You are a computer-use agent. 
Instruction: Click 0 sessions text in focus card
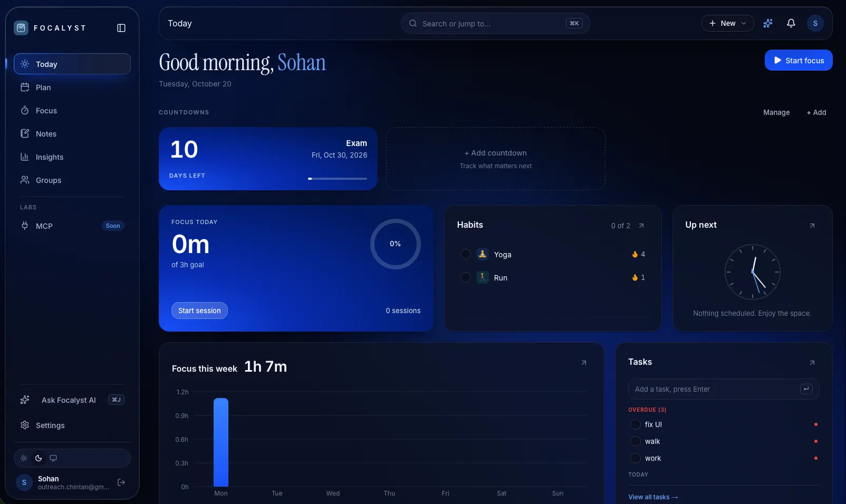click(403, 311)
